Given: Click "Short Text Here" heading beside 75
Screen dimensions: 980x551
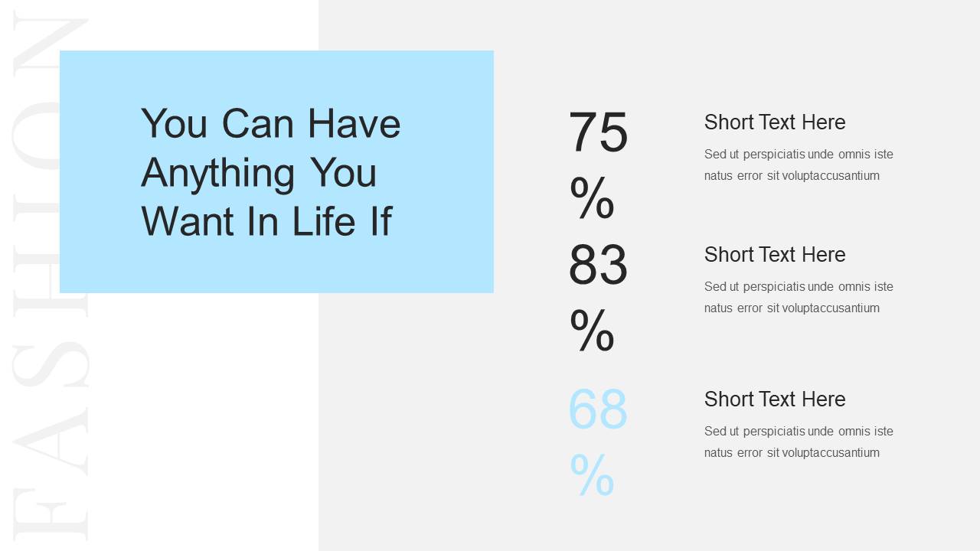Looking at the screenshot, I should coord(775,122).
